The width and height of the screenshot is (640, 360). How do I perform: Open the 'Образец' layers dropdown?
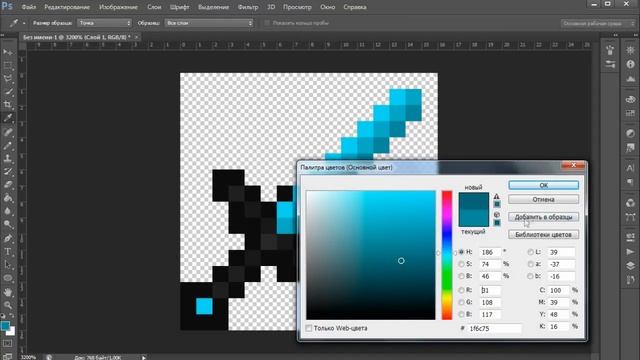[209, 23]
